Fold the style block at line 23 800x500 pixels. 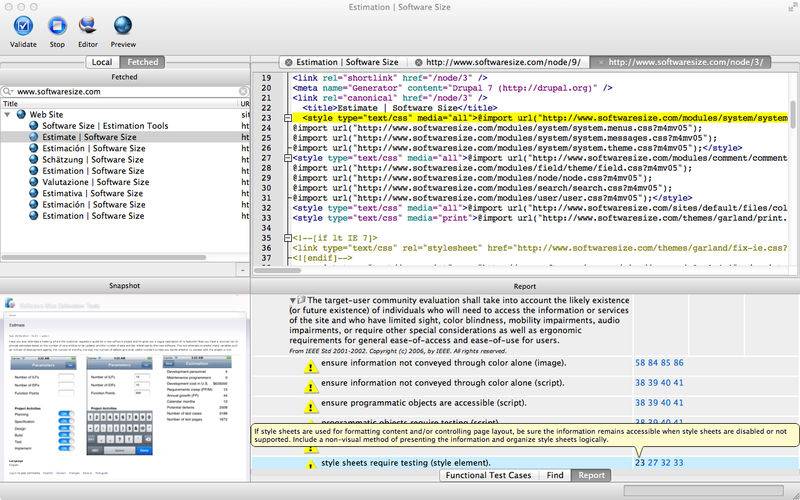(x=288, y=118)
